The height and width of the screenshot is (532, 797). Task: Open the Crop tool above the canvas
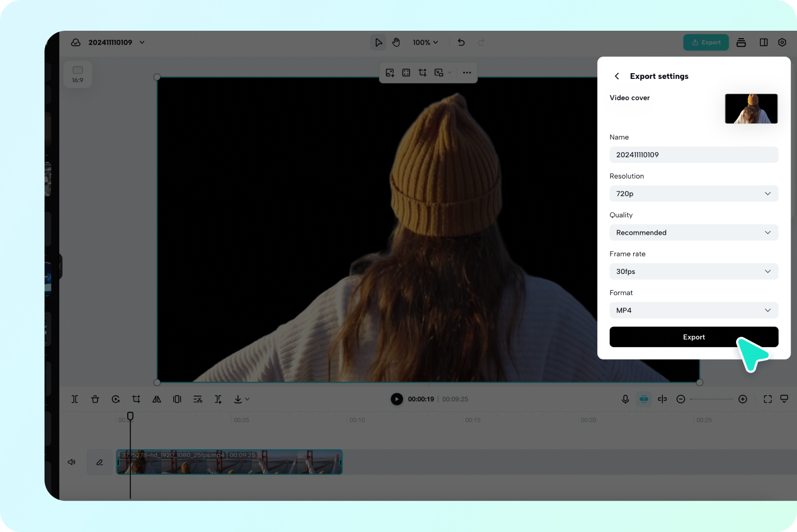tap(422, 73)
